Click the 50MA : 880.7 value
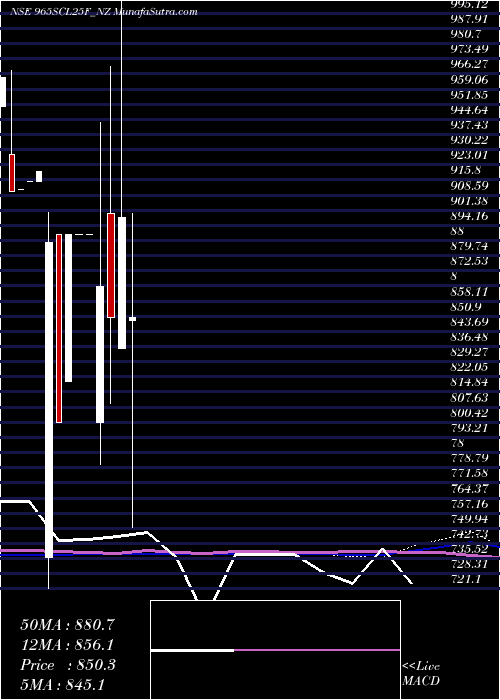The image size is (500, 700). point(68,625)
